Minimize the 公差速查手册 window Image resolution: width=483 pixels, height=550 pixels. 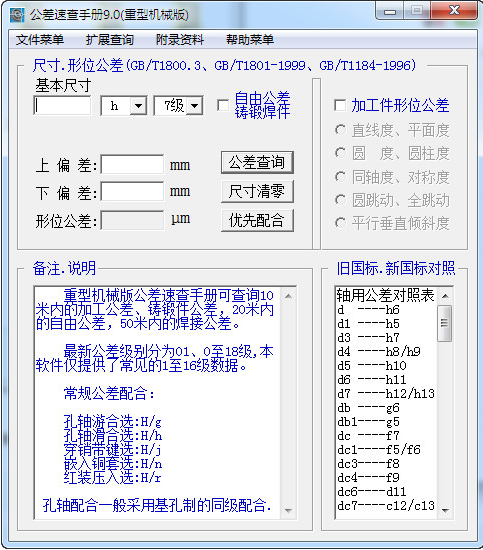(390, 12)
